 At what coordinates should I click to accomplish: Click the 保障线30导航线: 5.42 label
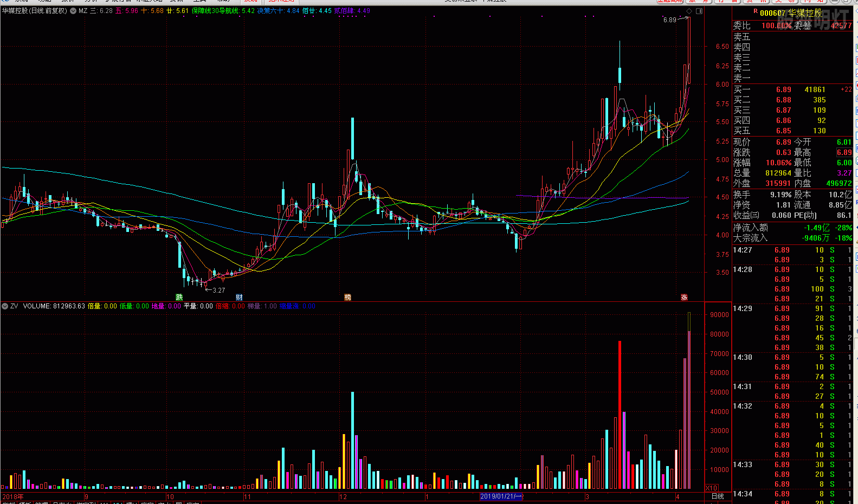tap(223, 11)
